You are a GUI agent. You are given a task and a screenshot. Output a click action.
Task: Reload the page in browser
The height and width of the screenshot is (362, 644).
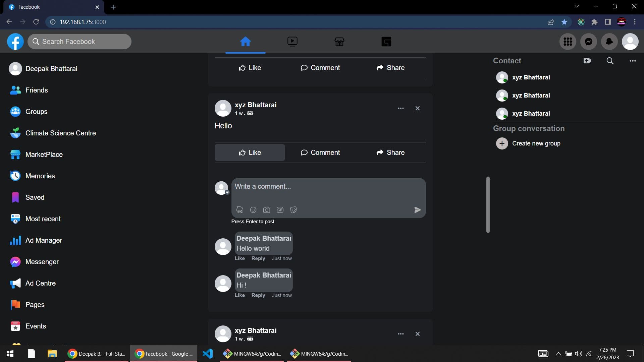(36, 22)
